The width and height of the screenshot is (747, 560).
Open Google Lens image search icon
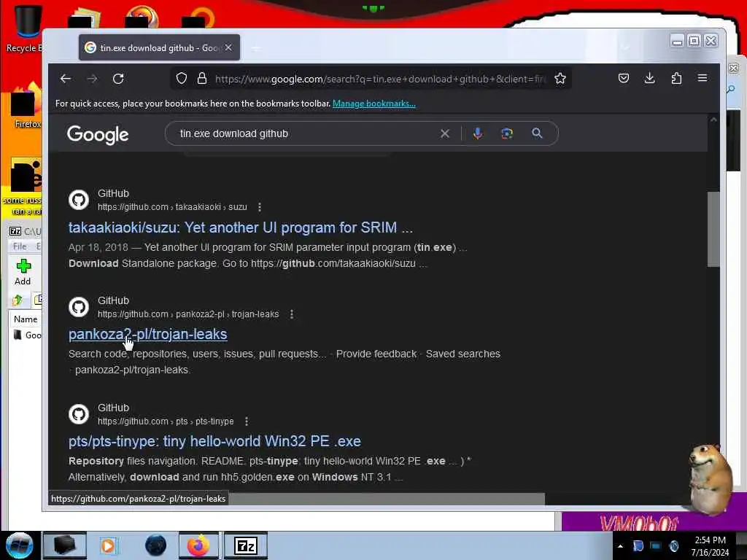pos(507,134)
